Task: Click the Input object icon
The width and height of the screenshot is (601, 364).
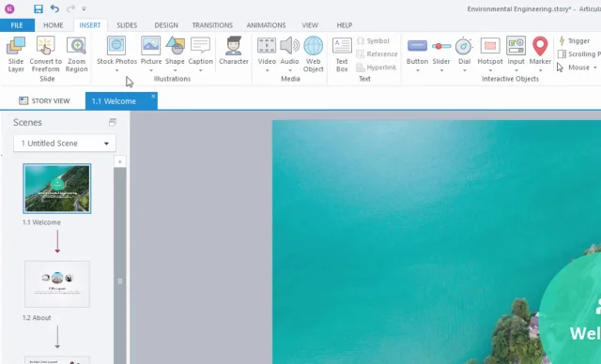Action: [x=516, y=46]
